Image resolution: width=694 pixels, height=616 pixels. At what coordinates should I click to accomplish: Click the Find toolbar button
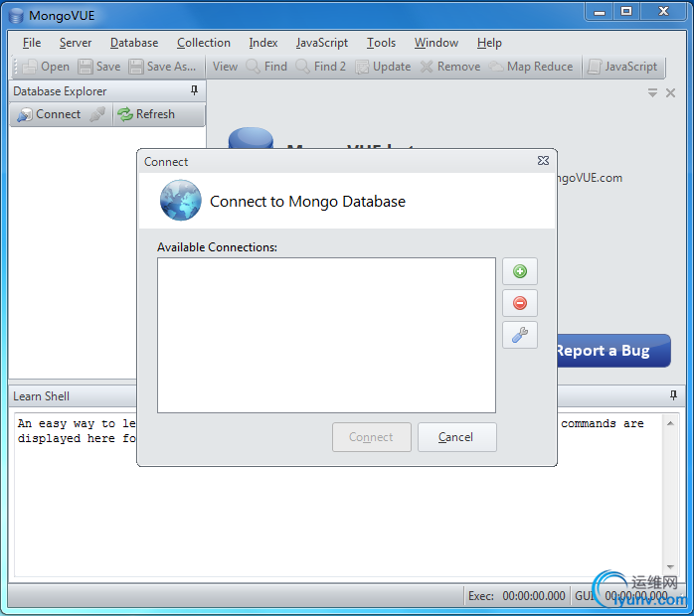(266, 67)
